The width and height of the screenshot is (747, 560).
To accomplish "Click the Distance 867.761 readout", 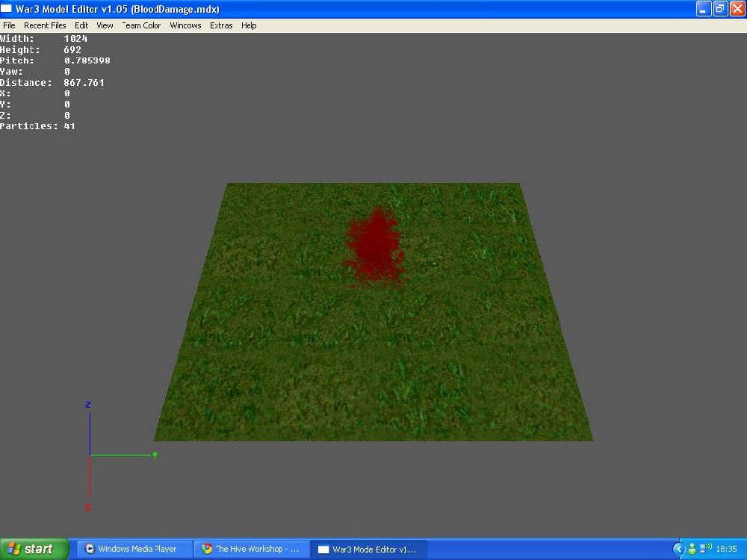I will (x=52, y=82).
